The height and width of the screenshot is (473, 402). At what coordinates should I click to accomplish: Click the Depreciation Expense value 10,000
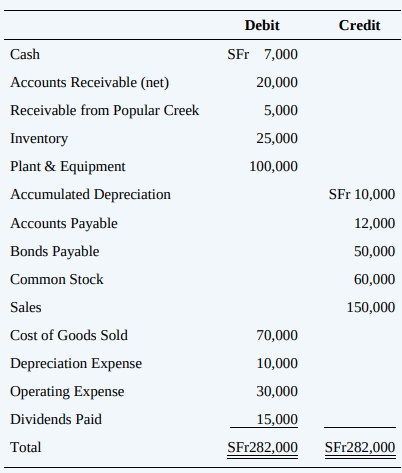click(277, 363)
